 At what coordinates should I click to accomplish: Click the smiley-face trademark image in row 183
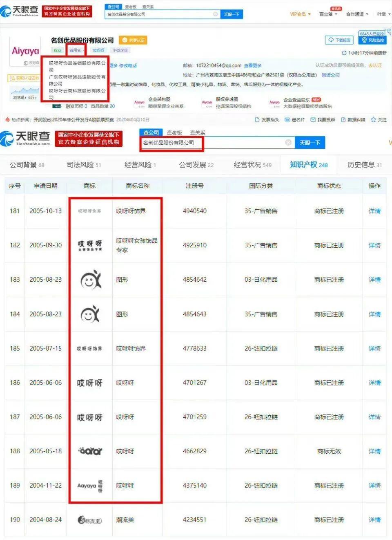90,280
